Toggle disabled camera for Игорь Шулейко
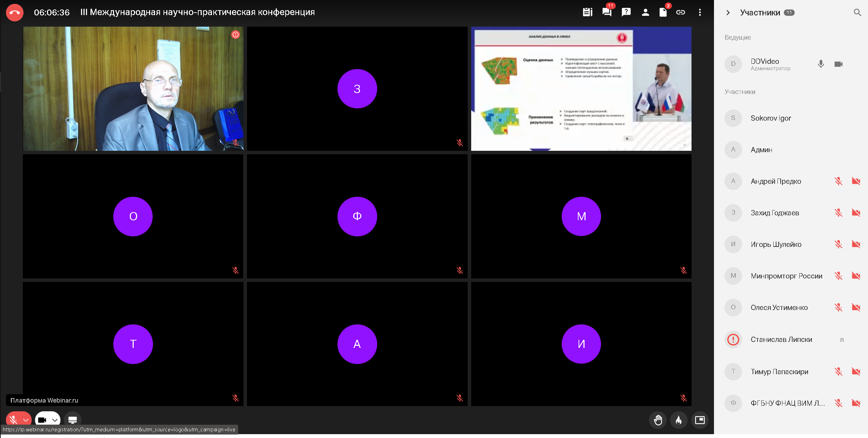 pos(856,244)
